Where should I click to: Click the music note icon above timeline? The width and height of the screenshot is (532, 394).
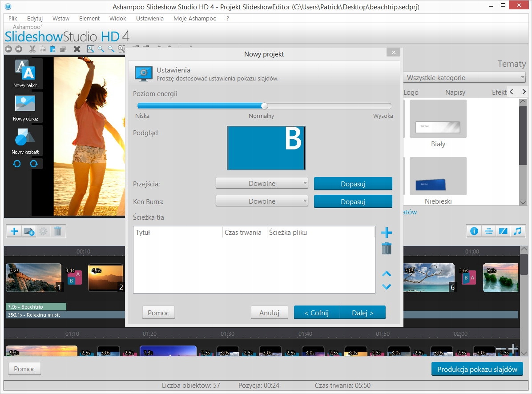517,231
